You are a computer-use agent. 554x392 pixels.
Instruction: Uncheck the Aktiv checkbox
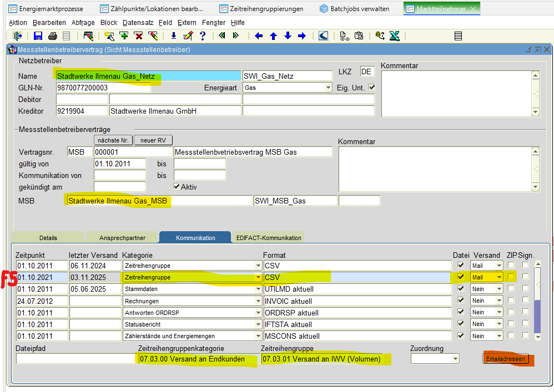(177, 187)
